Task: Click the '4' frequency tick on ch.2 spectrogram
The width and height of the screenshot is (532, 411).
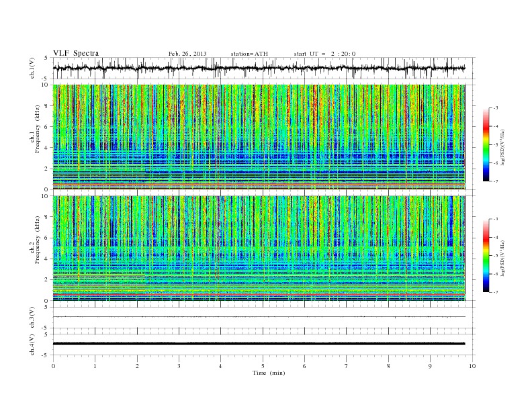Action: 46,259
